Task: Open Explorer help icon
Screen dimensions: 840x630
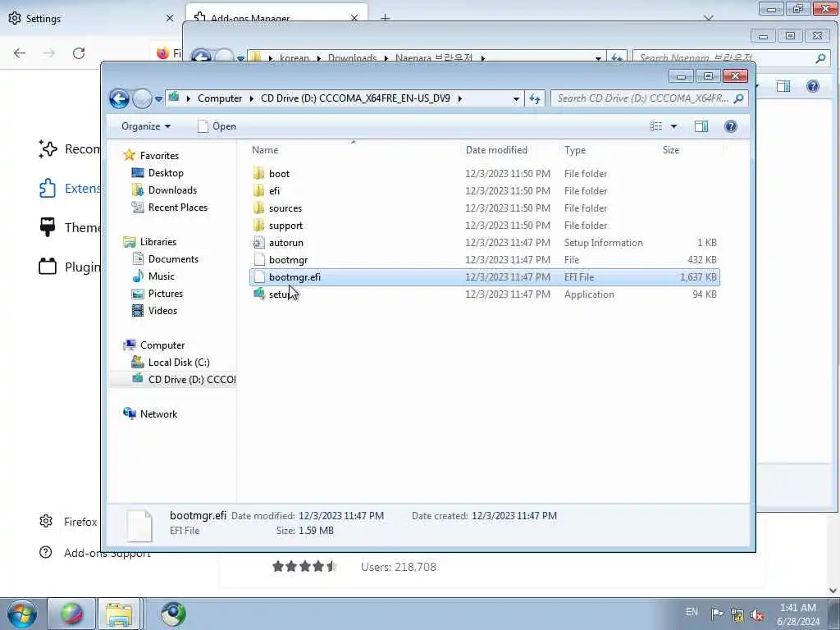Action: (731, 126)
